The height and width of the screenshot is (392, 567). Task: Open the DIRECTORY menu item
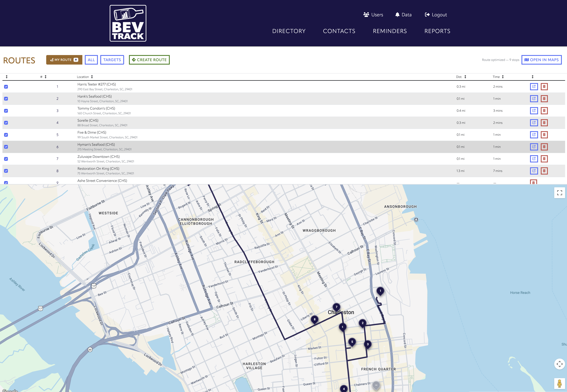(x=289, y=31)
